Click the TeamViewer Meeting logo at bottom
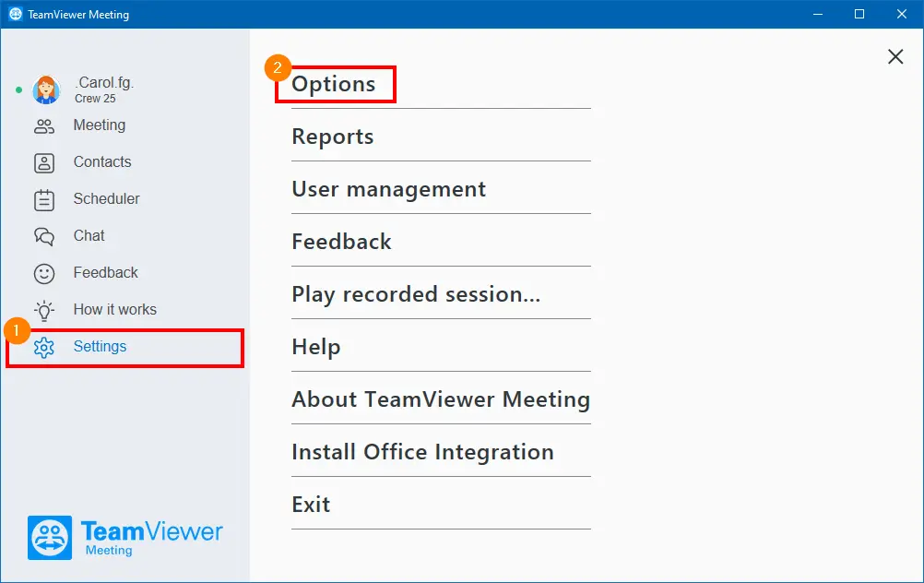 (x=124, y=538)
